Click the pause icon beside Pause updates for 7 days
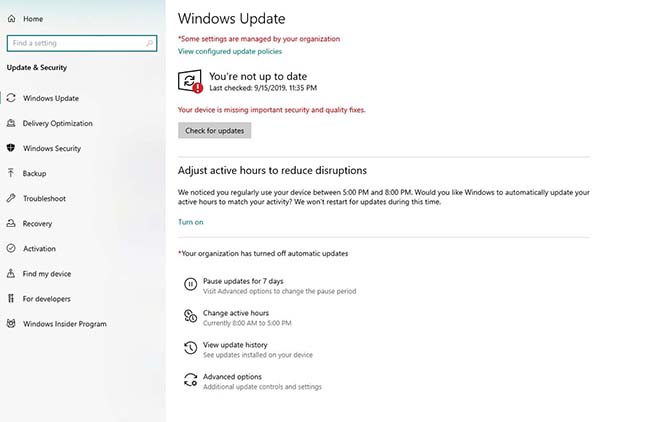Viewport: 650px width, 422px height. tap(190, 284)
